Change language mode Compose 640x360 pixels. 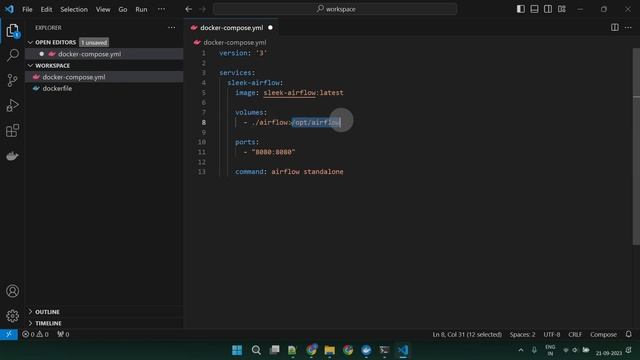[x=603, y=334]
